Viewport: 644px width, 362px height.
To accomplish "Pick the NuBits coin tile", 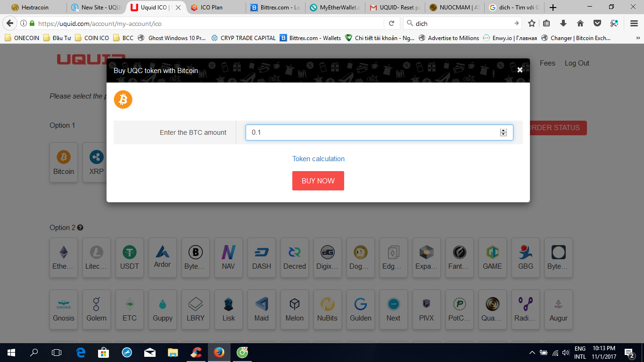I will pyautogui.click(x=328, y=309).
